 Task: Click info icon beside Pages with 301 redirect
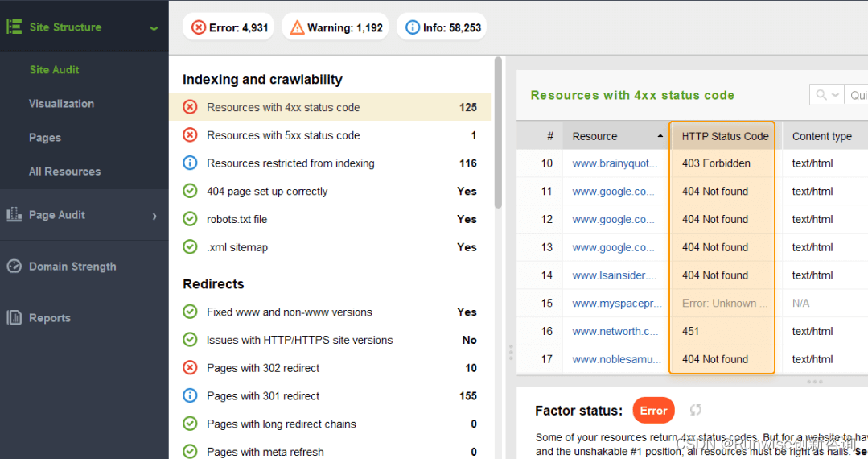tap(190, 395)
